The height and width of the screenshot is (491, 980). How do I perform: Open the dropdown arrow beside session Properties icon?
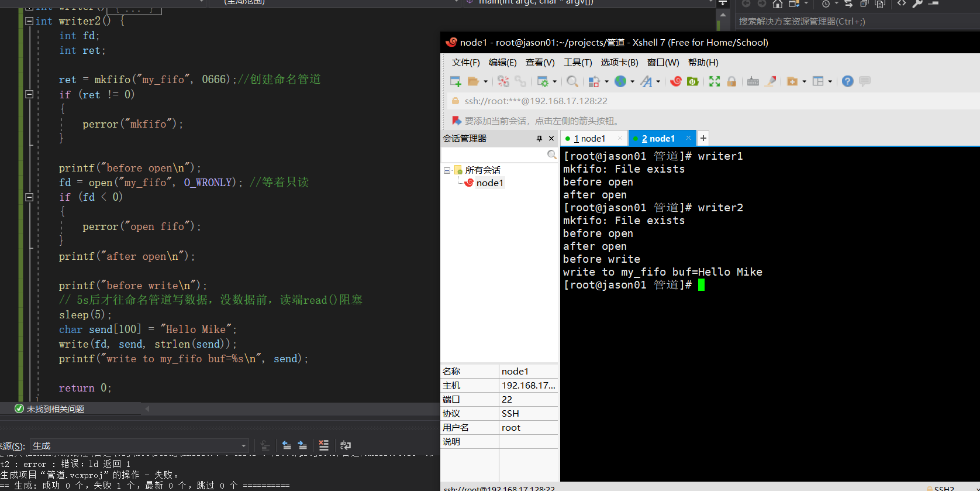pyautogui.click(x=554, y=81)
